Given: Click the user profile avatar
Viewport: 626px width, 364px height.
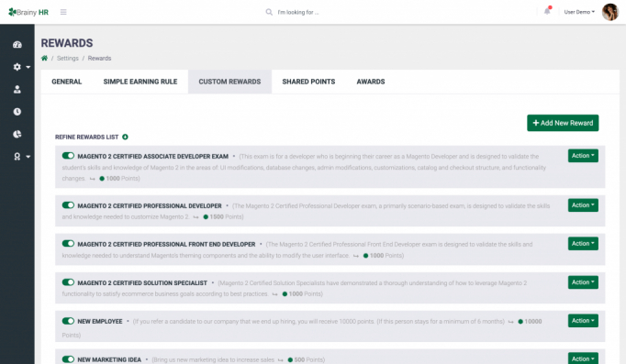Looking at the screenshot, I should click(x=610, y=12).
